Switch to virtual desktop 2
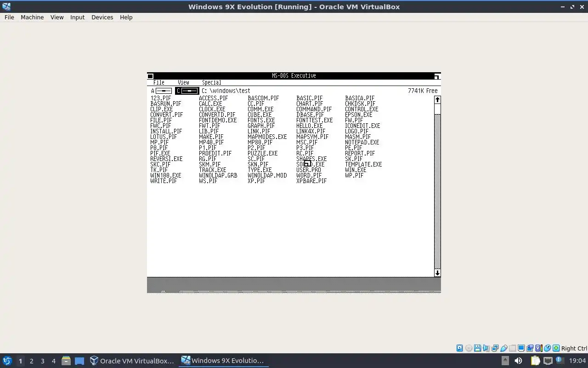The height and width of the screenshot is (368, 588). (x=31, y=361)
